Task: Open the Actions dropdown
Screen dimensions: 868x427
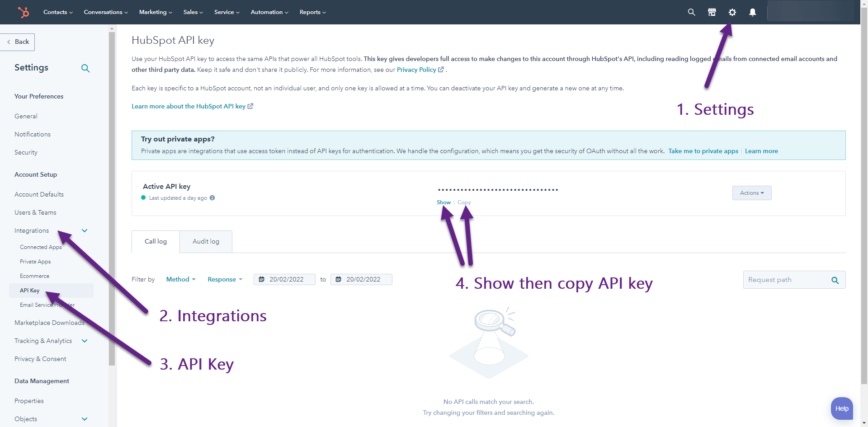Action: [751, 193]
